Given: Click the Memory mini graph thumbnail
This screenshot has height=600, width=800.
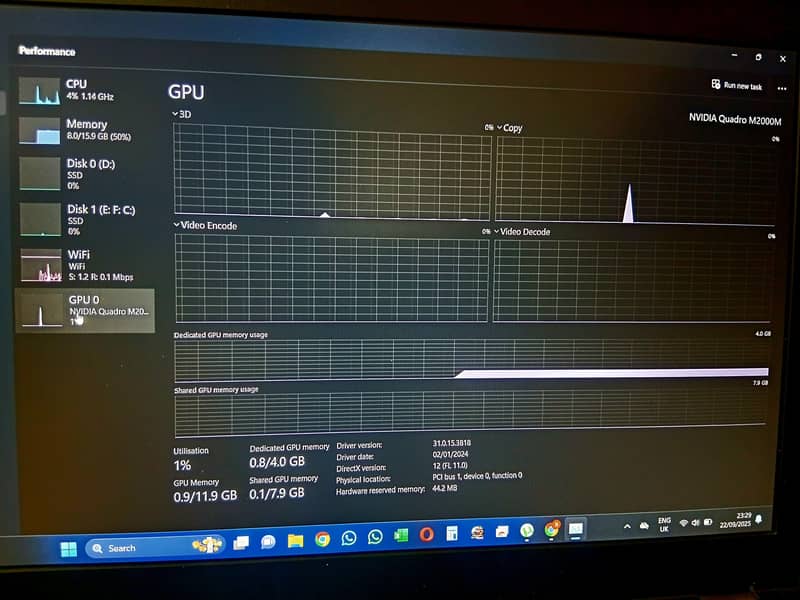Looking at the screenshot, I should 40,131.
